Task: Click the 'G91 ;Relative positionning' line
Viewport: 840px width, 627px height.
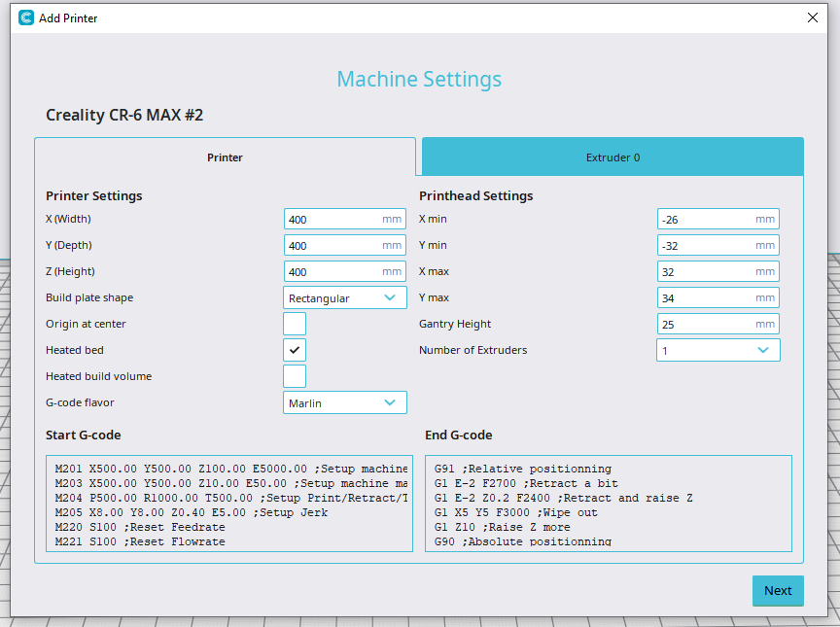Action: (x=523, y=470)
